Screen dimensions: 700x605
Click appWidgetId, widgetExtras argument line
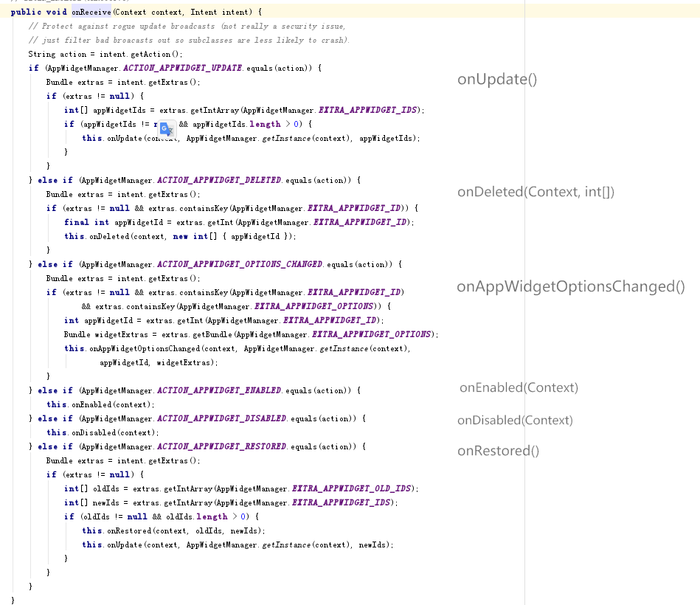point(159,362)
